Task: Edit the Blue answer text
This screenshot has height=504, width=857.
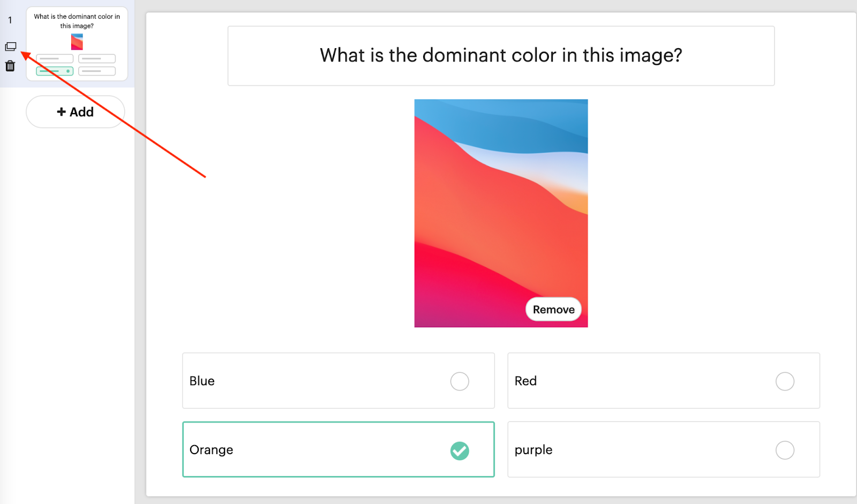Action: click(202, 381)
